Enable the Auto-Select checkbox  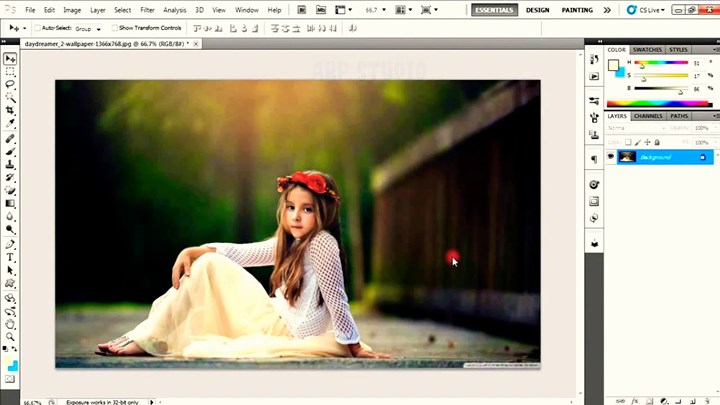(x=37, y=28)
